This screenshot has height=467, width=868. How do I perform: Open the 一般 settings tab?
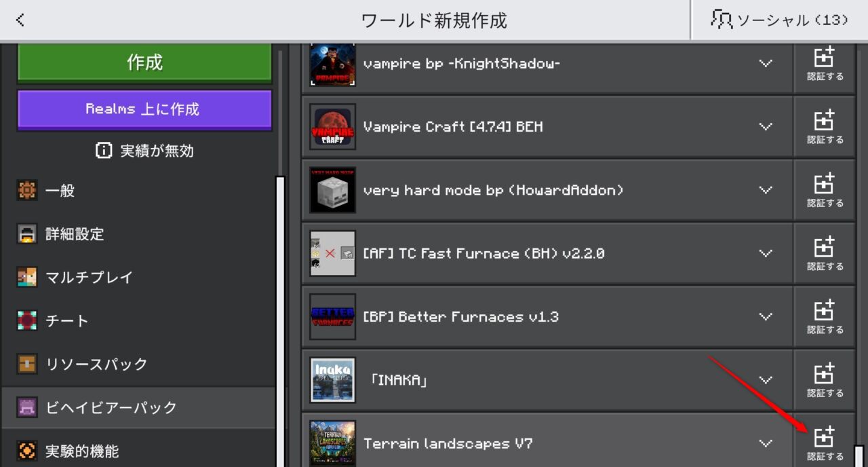tap(138, 191)
